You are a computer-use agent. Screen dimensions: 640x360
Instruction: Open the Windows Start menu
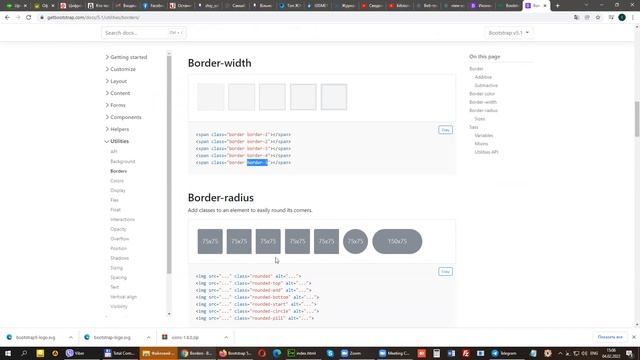(8, 353)
